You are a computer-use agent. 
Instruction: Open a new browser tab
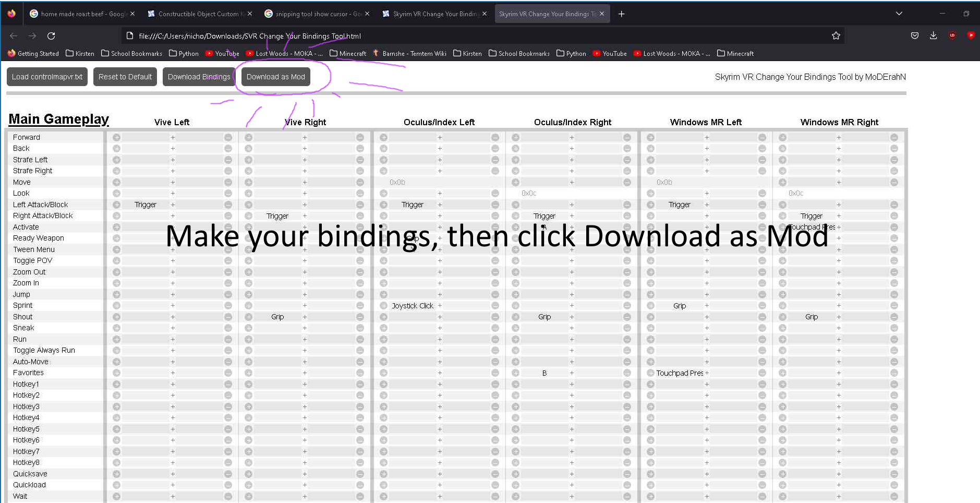621,14
